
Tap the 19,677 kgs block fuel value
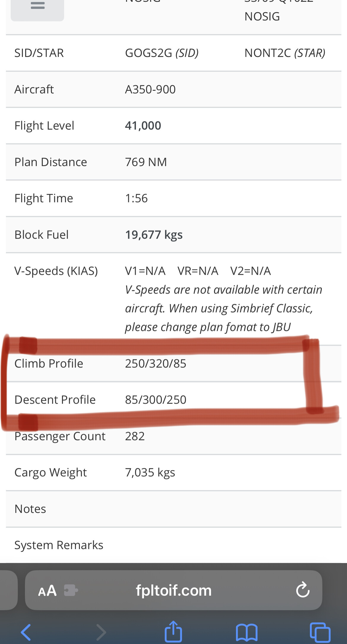154,235
